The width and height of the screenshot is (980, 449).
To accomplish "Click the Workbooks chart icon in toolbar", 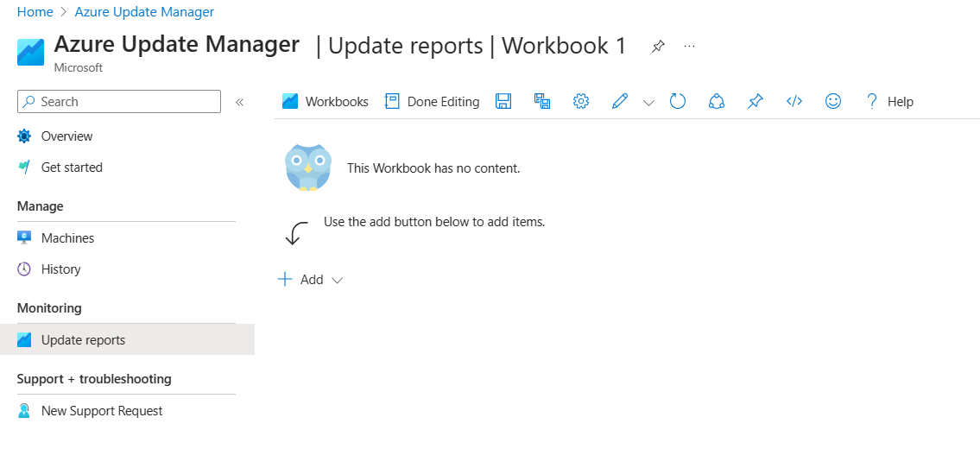I will (x=290, y=101).
